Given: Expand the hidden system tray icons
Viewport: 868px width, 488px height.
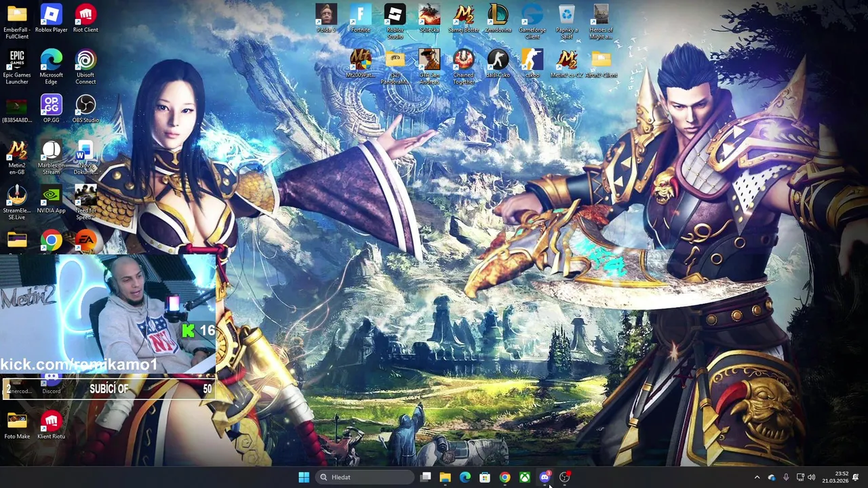Looking at the screenshot, I should (757, 477).
